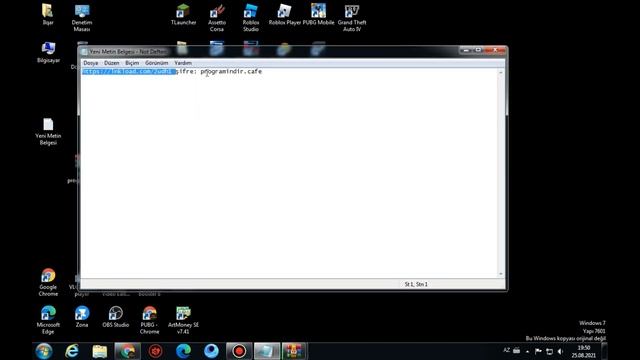Click the highlighted linkload URL text
This screenshot has width=640, height=360.
pyautogui.click(x=129, y=71)
